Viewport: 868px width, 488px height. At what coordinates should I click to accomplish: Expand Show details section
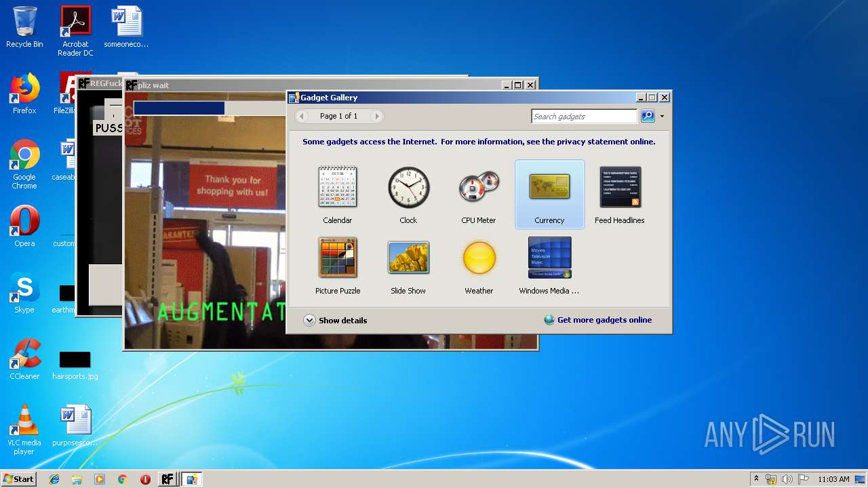click(335, 321)
